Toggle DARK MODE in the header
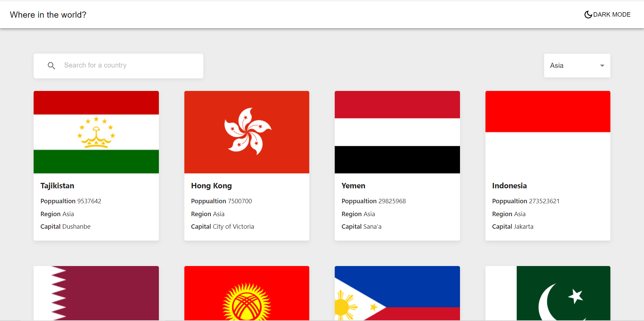This screenshot has height=321, width=644. point(608,14)
